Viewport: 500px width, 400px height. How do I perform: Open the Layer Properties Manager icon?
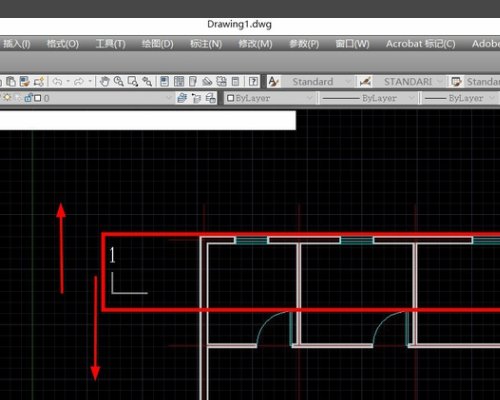[x=182, y=98]
